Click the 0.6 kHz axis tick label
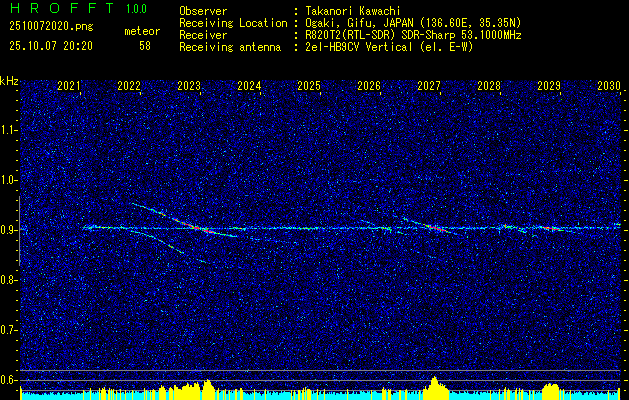629x400 pixels. click(9, 380)
